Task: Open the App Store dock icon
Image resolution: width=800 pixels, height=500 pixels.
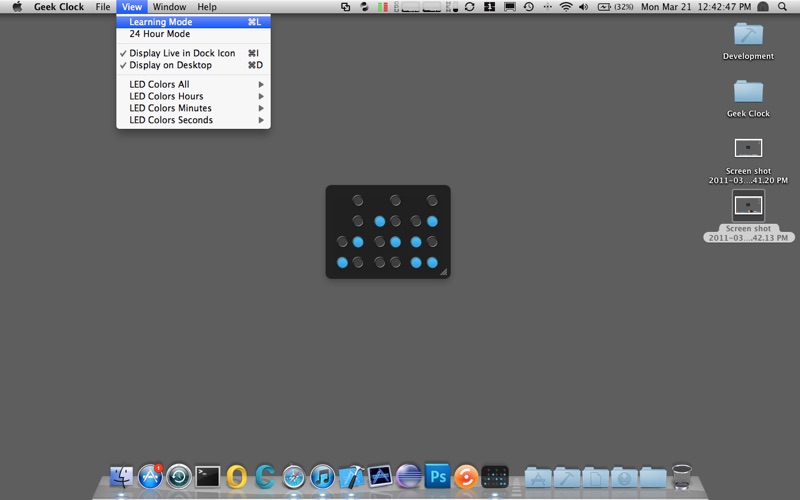Action: (x=151, y=477)
